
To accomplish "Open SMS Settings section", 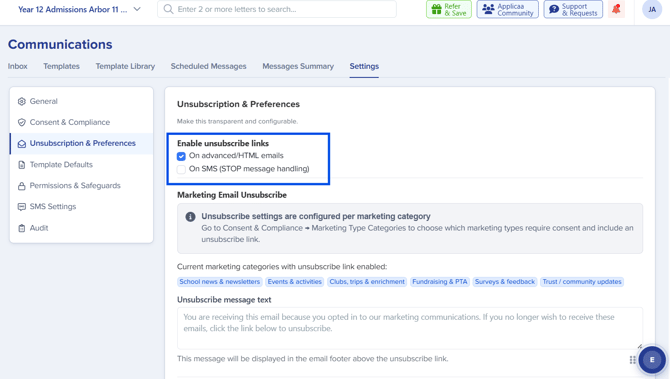I will pyautogui.click(x=81, y=207).
